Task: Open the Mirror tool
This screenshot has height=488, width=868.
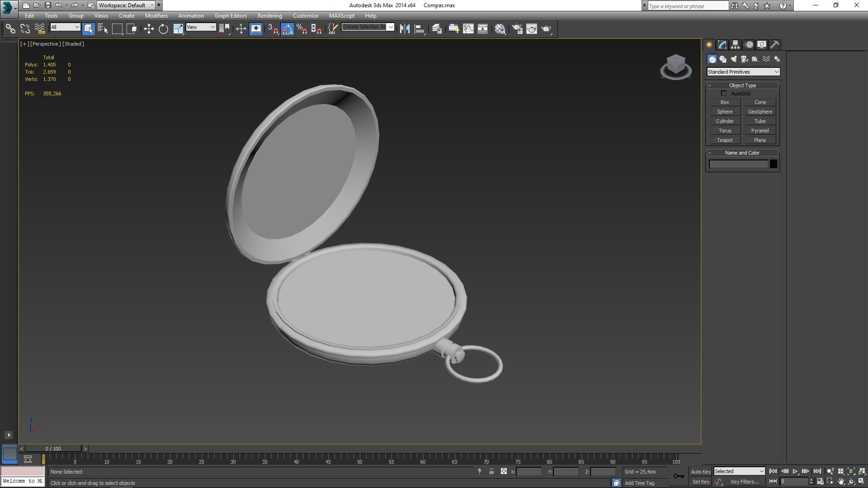Action: 405,28
